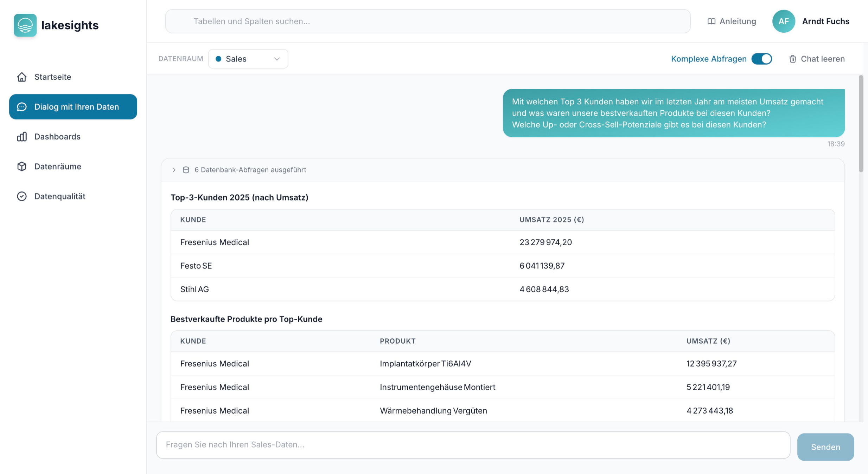Click the Dashboards chart icon
The width and height of the screenshot is (868, 474).
click(x=21, y=136)
